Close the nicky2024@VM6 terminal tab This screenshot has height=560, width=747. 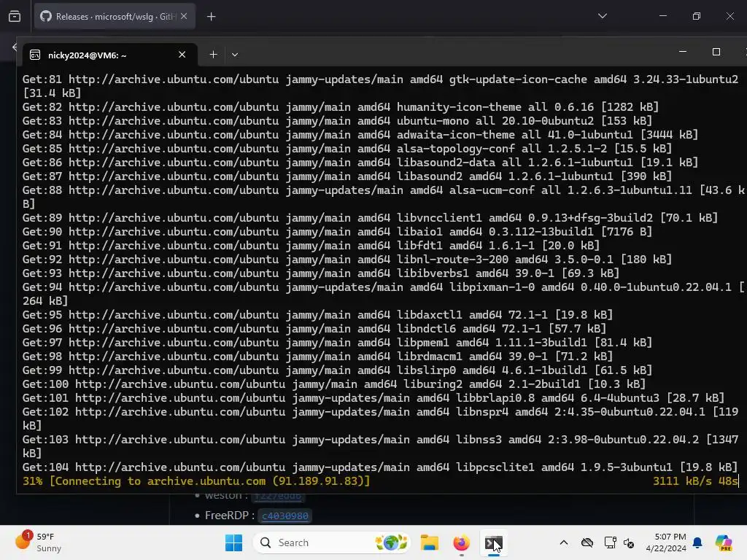click(x=182, y=55)
